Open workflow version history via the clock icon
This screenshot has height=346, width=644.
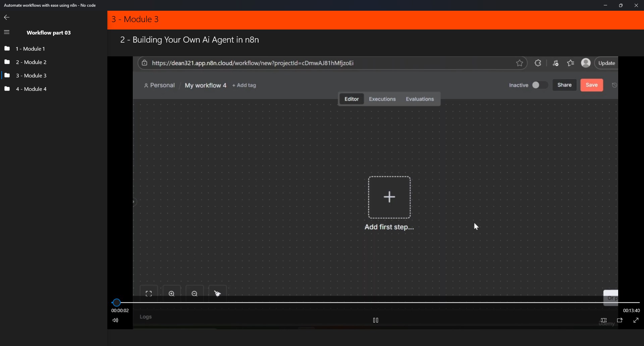coord(614,85)
